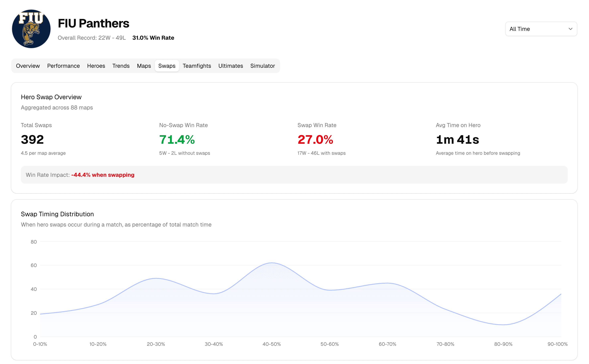Click the 80-90% low point on chart
This screenshot has height=364, width=589.
(x=503, y=325)
